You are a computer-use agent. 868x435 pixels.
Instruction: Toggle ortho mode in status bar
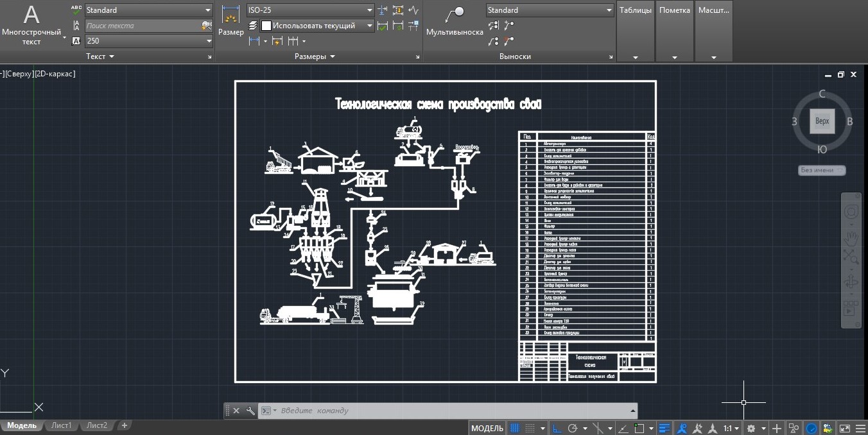click(x=557, y=428)
